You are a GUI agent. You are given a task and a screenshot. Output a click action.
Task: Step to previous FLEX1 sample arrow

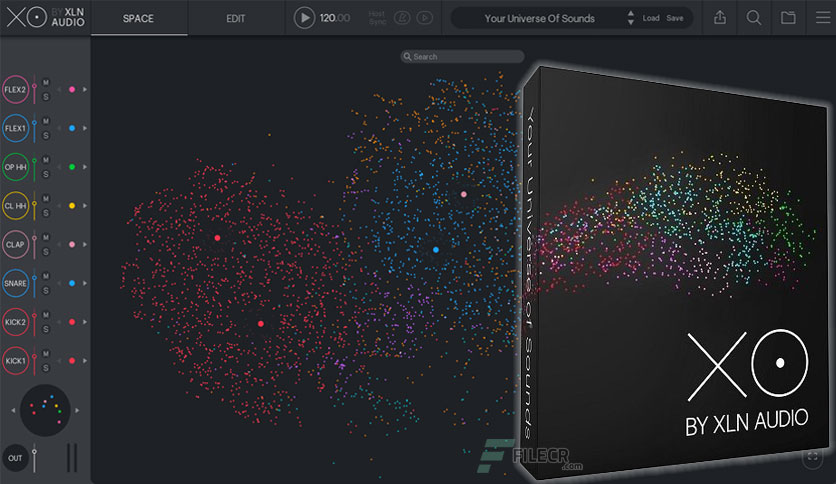tap(59, 128)
